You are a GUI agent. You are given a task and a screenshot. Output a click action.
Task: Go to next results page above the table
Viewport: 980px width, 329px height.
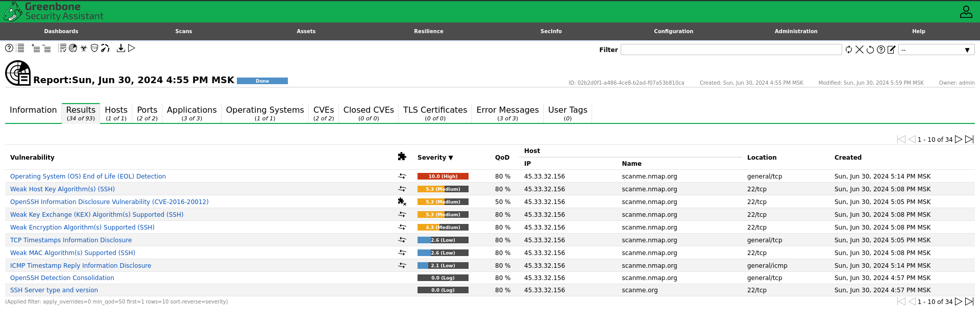(x=958, y=139)
